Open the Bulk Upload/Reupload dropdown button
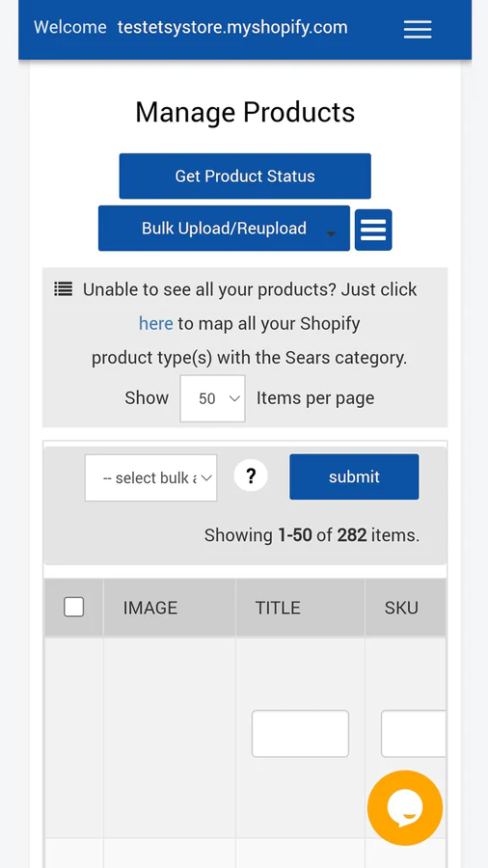 coord(224,228)
